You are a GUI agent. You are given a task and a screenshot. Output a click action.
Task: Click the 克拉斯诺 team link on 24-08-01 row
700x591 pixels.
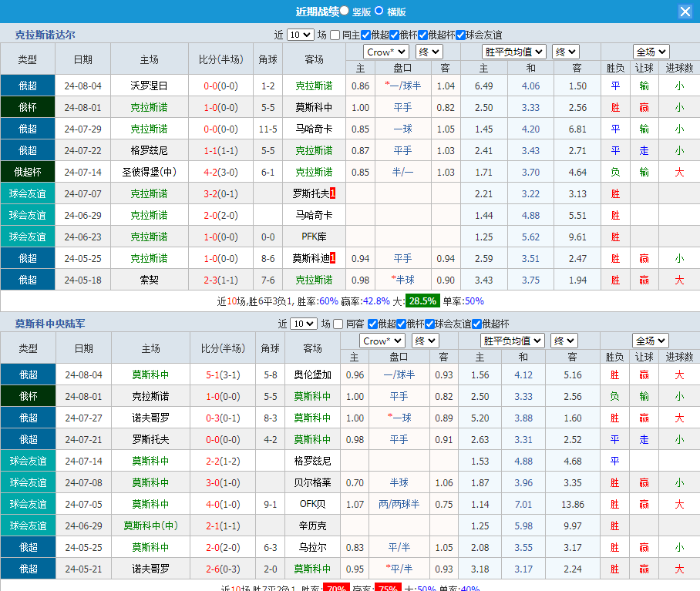[x=150, y=107]
